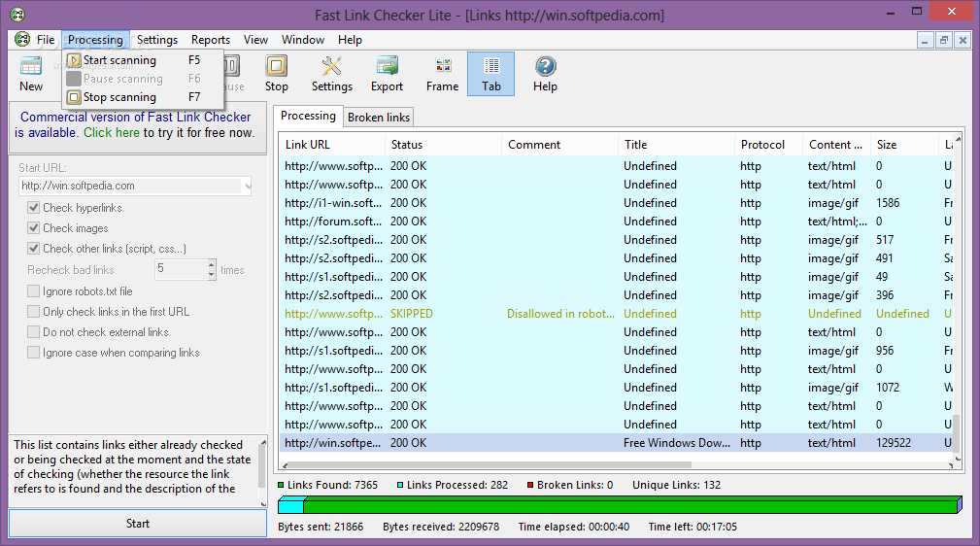This screenshot has height=546, width=980.
Task: Open Settings from the toolbar
Action: (332, 74)
